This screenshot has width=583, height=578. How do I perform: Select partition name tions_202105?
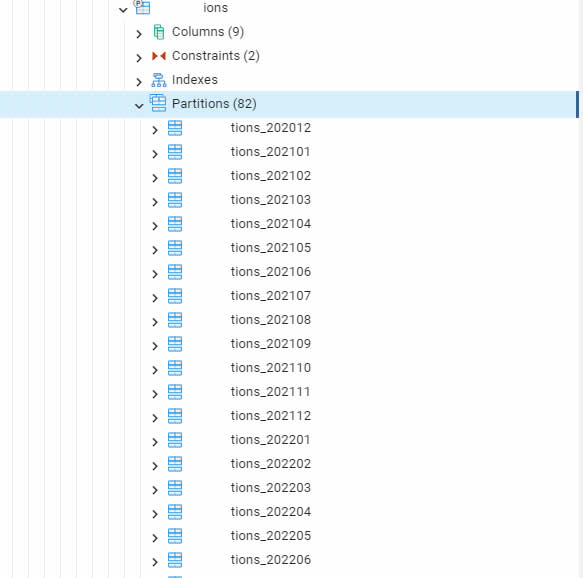coord(271,248)
